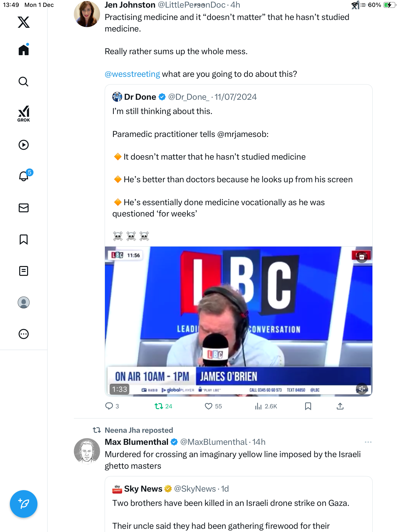Open the Notifications bell
The image size is (399, 532).
pyautogui.click(x=24, y=176)
